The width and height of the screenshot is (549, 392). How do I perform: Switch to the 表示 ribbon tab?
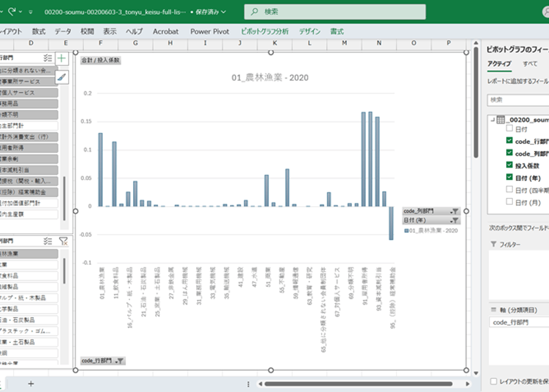pyautogui.click(x=109, y=31)
